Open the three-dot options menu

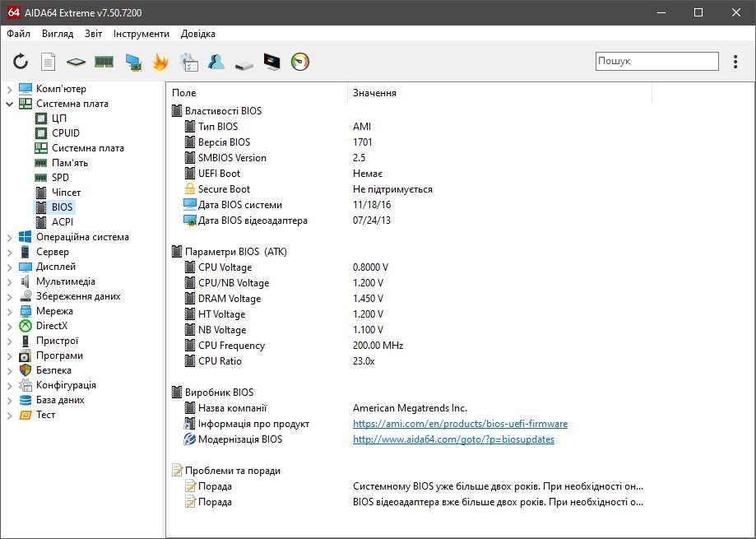pyautogui.click(x=735, y=62)
